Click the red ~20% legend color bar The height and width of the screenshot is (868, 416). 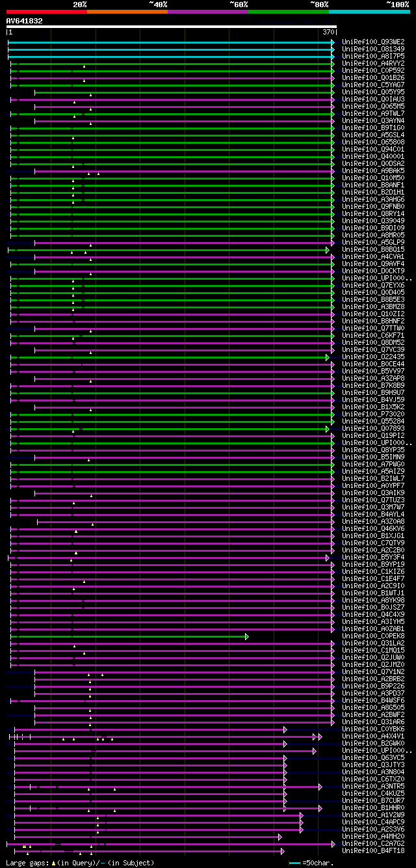46,12
